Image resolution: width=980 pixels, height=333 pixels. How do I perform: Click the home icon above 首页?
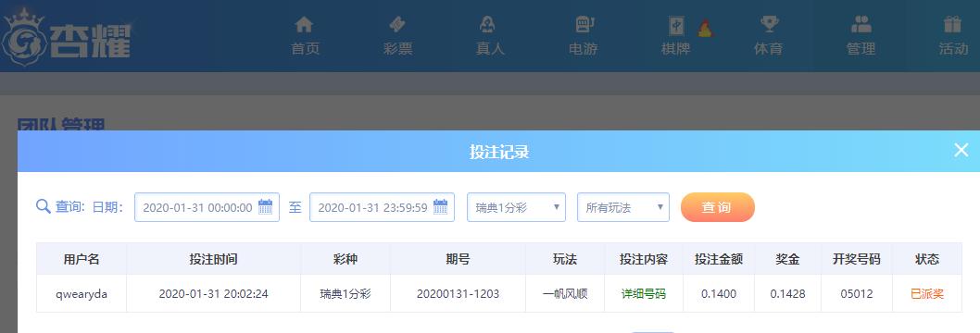coord(304,25)
